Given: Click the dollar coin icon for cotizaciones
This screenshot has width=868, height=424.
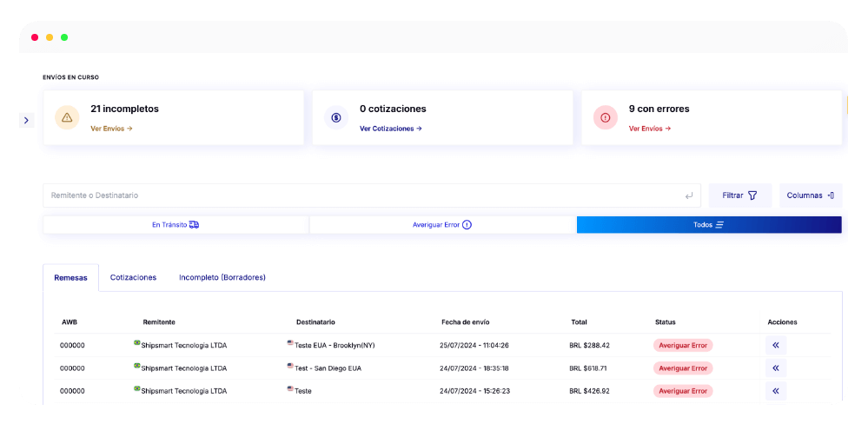Looking at the screenshot, I should tap(336, 118).
